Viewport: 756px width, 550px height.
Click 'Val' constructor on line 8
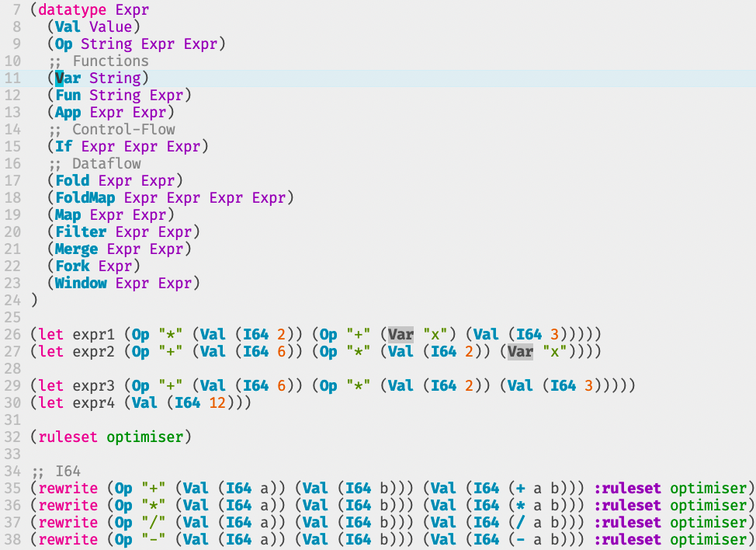click(x=68, y=27)
